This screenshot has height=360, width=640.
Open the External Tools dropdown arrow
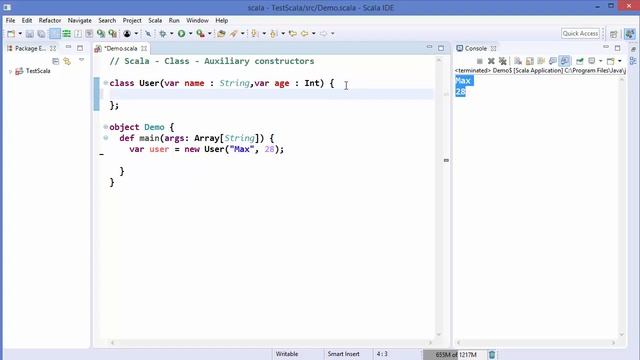pyautogui.click(x=209, y=34)
